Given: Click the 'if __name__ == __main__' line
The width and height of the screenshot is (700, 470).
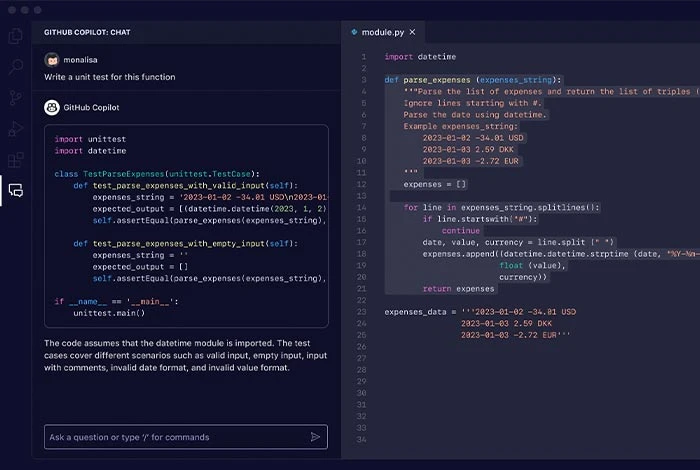Looking at the screenshot, I should (x=116, y=302).
